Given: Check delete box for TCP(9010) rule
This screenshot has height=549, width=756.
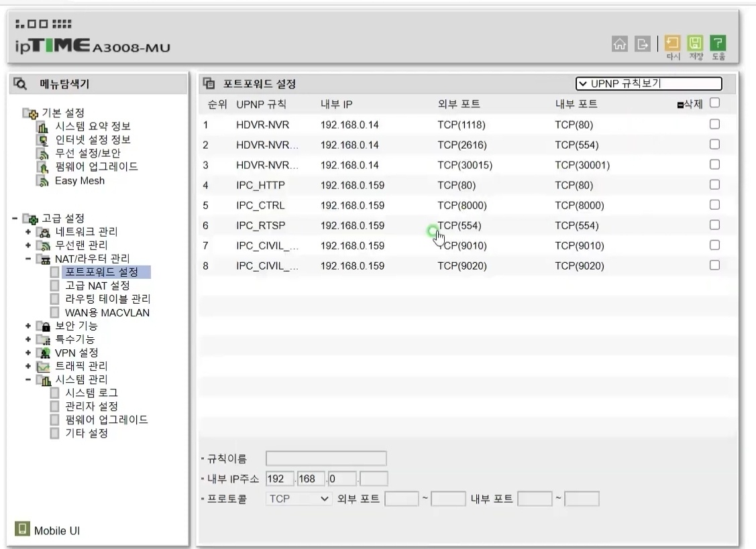Looking at the screenshot, I should pos(715,245).
